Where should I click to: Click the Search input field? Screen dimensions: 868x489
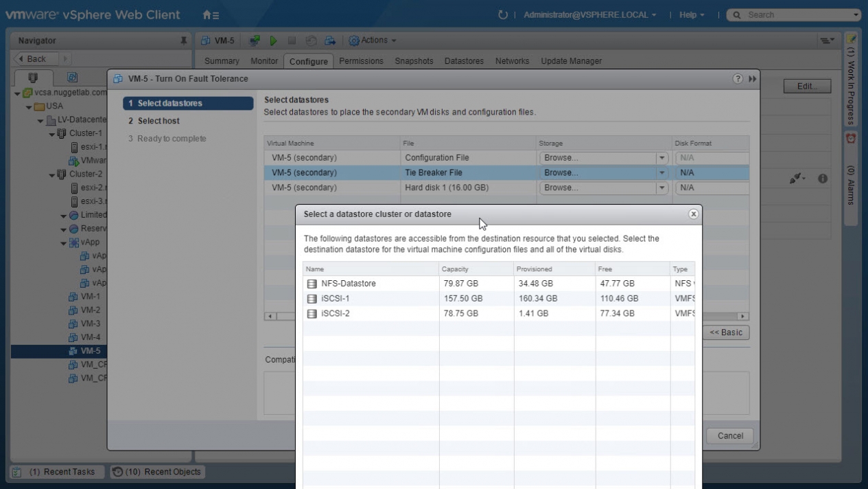(x=796, y=14)
